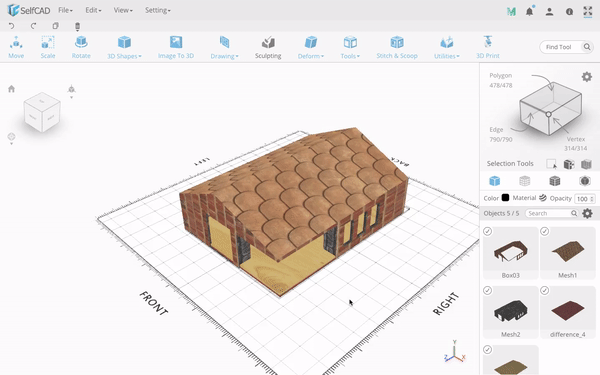Click the Find Tool search button
600x375 pixels.
pyautogui.click(x=587, y=47)
